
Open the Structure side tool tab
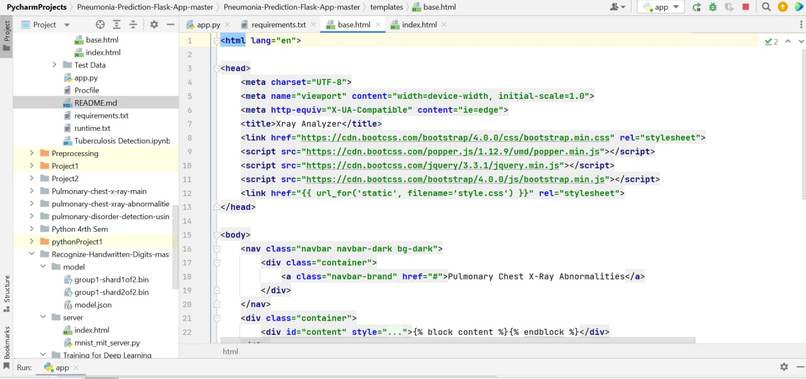(x=7, y=294)
